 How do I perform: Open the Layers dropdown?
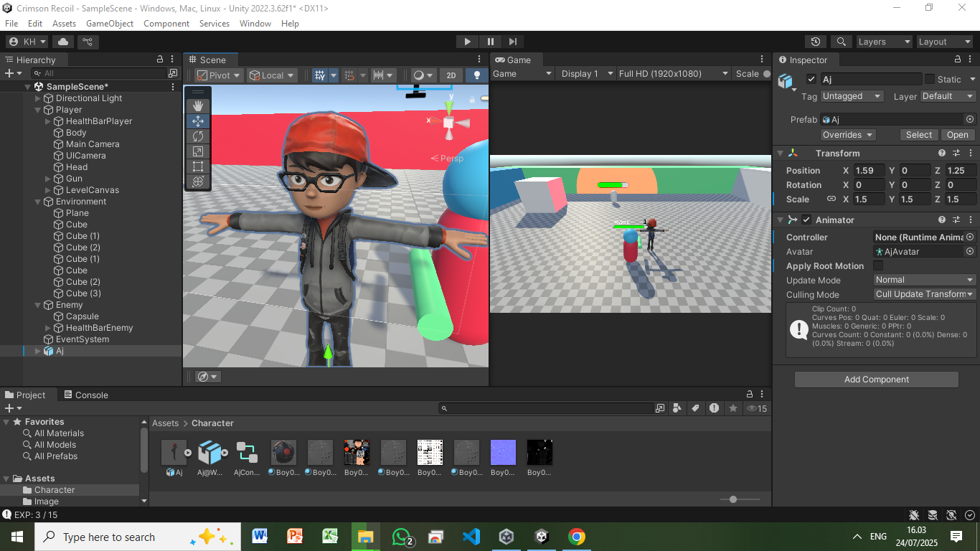click(x=884, y=42)
